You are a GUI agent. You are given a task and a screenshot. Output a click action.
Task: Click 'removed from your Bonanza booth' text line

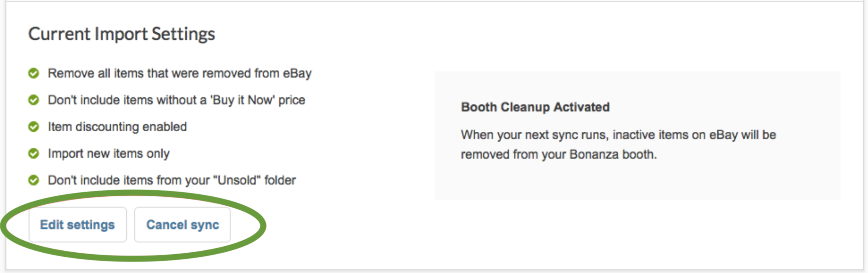coord(559,154)
